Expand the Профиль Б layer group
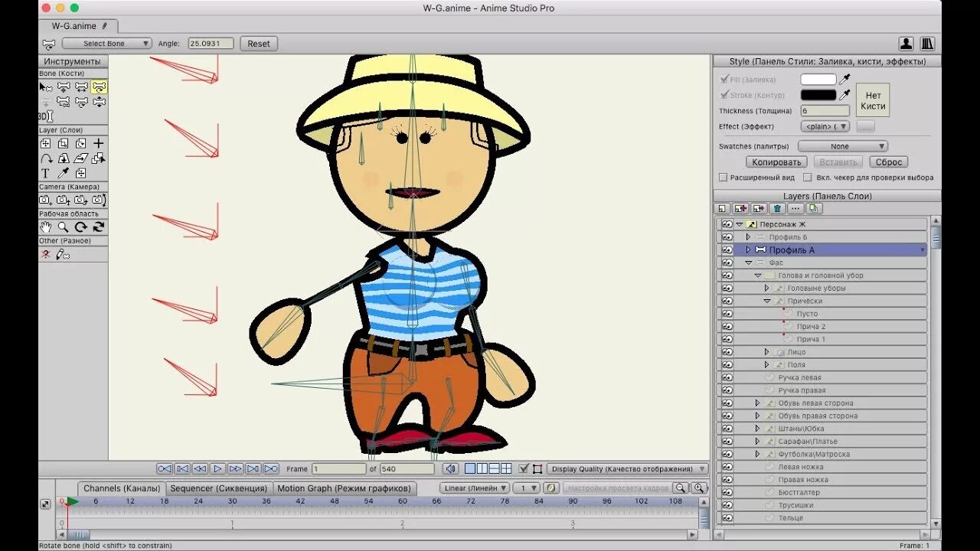The image size is (980, 551). tap(749, 237)
